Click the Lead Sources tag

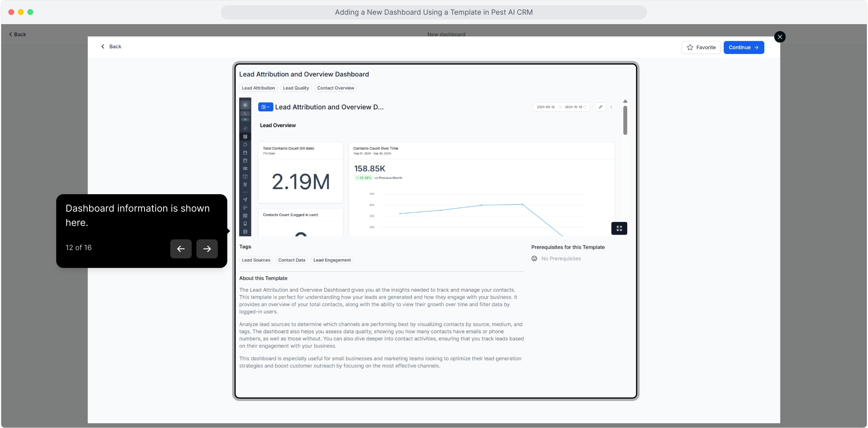(x=256, y=260)
